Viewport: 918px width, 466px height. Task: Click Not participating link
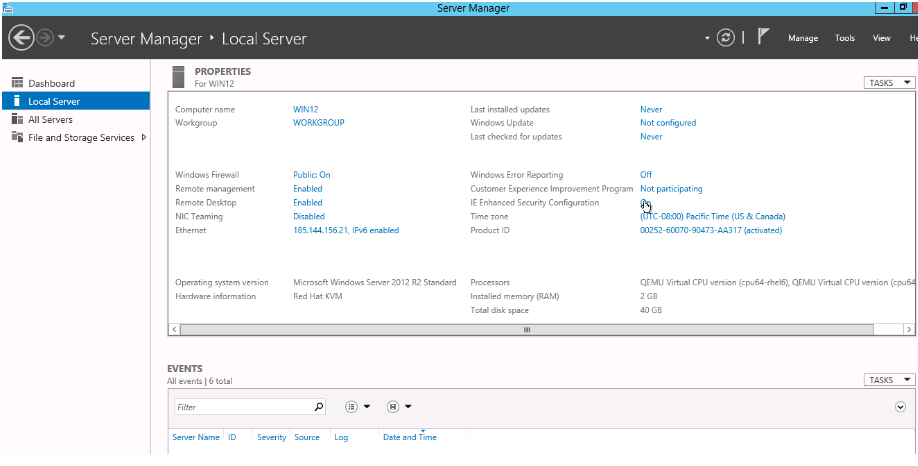(x=671, y=189)
